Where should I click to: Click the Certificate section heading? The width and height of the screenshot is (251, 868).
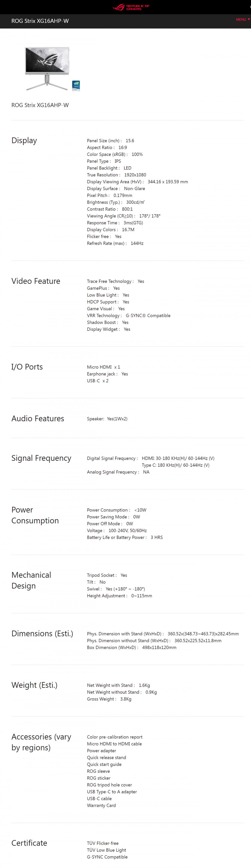click(29, 843)
